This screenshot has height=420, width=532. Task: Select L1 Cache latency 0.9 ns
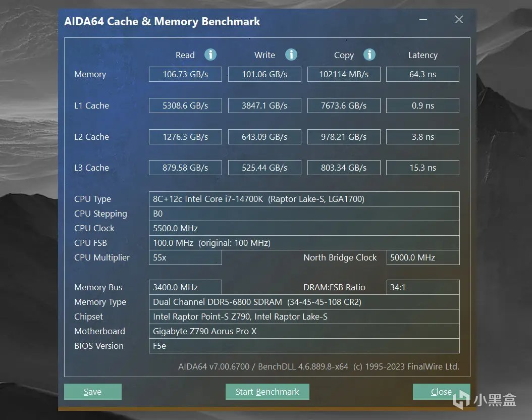coord(423,106)
